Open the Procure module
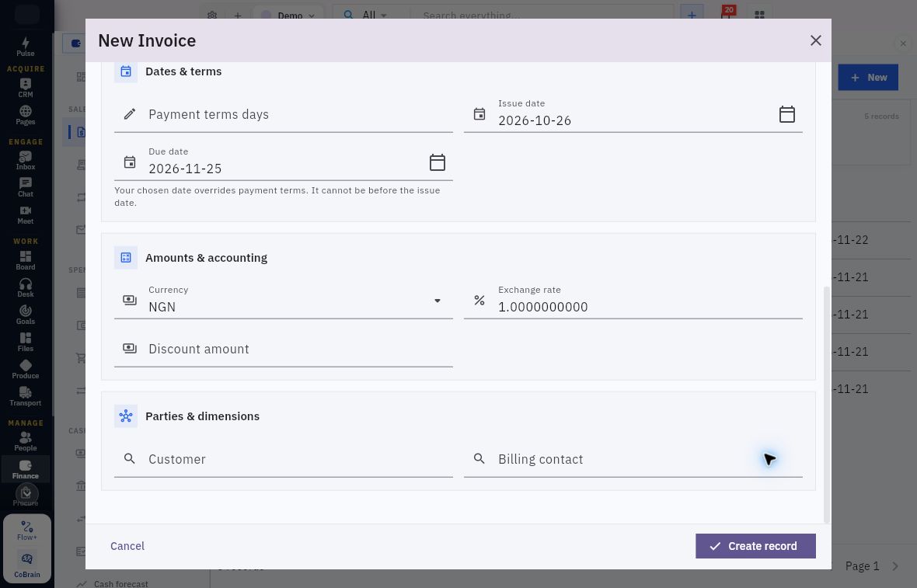 (25, 496)
